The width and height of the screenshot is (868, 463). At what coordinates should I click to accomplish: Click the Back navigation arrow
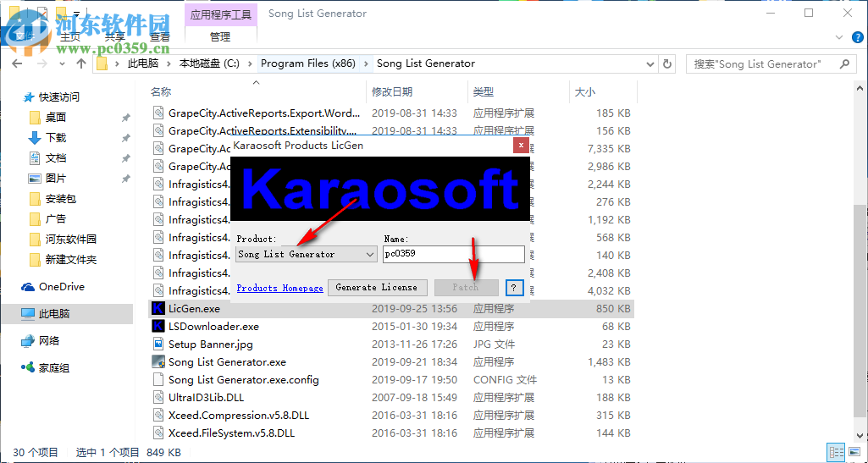click(x=16, y=63)
